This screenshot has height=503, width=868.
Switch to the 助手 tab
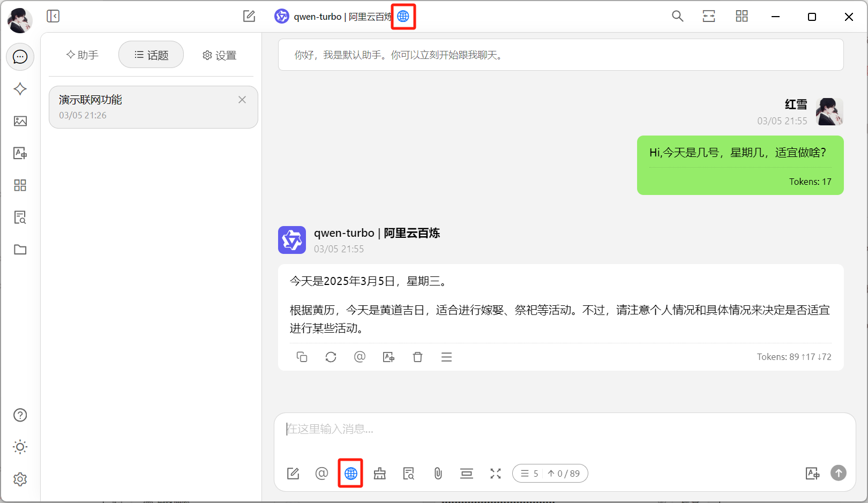[83, 55]
